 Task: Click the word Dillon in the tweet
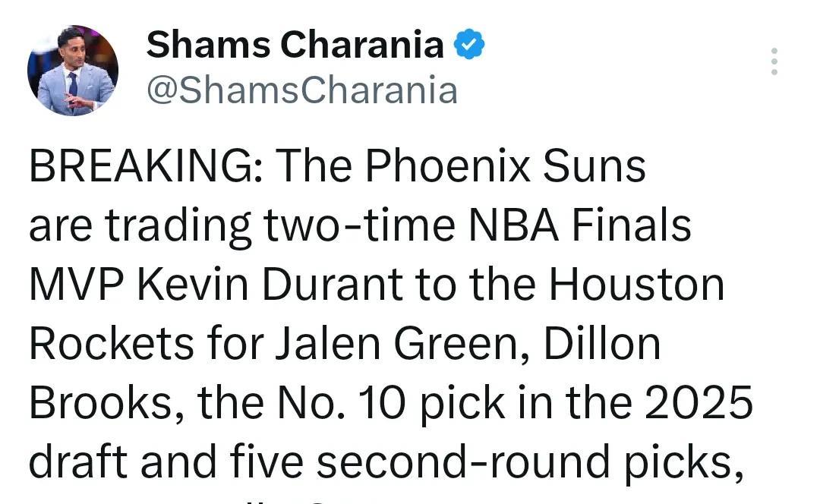pos(602,344)
